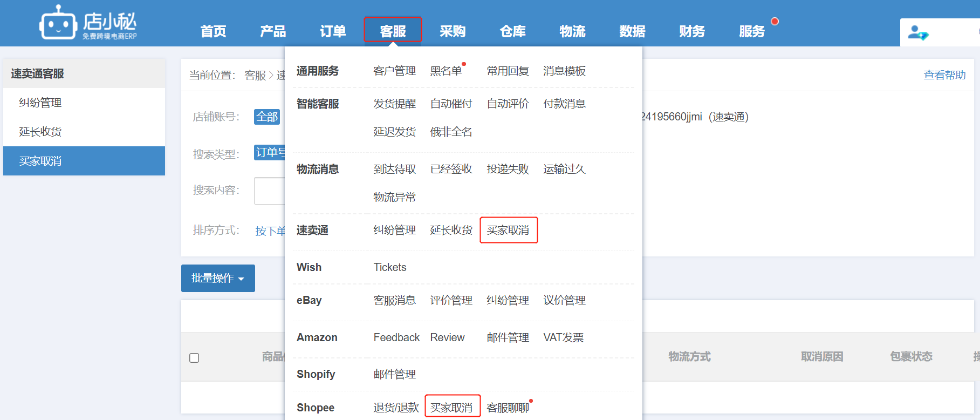Open 常用回复 under 通用服务
The height and width of the screenshot is (420, 980).
click(x=508, y=71)
